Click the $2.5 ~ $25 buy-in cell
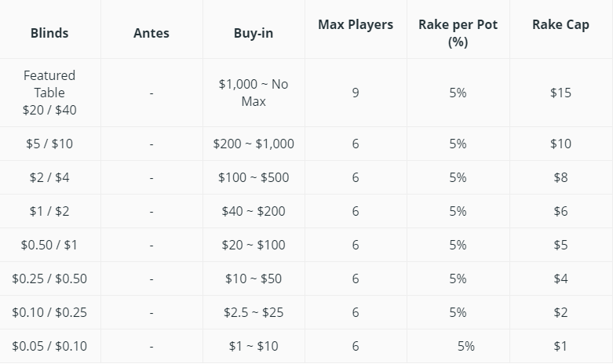 pyautogui.click(x=254, y=312)
